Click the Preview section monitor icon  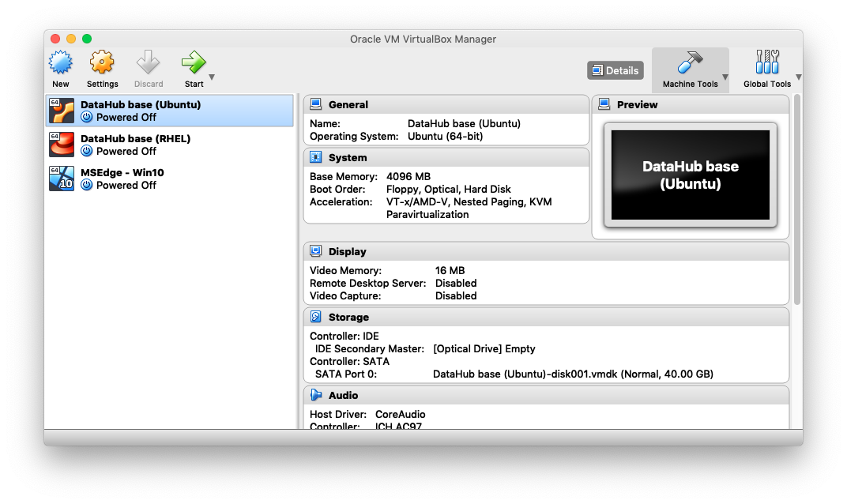pyautogui.click(x=604, y=104)
